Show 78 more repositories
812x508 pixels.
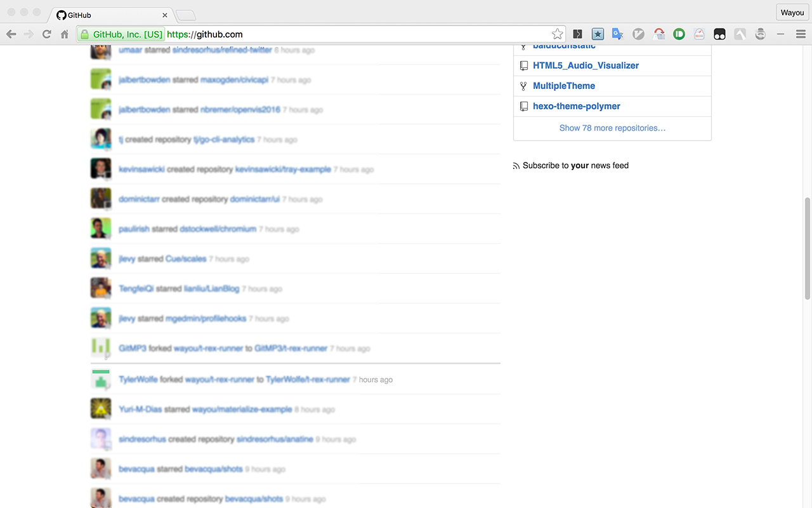(x=612, y=128)
